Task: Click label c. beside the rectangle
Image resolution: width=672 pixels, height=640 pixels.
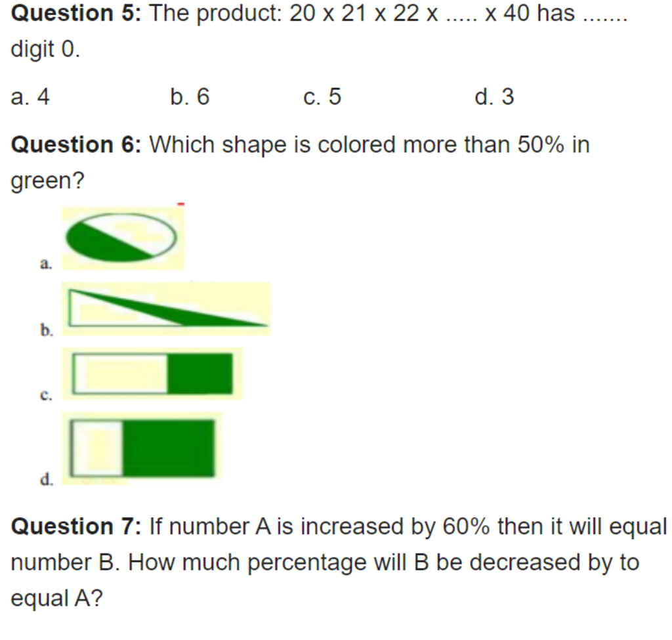Action: pyautogui.click(x=46, y=395)
